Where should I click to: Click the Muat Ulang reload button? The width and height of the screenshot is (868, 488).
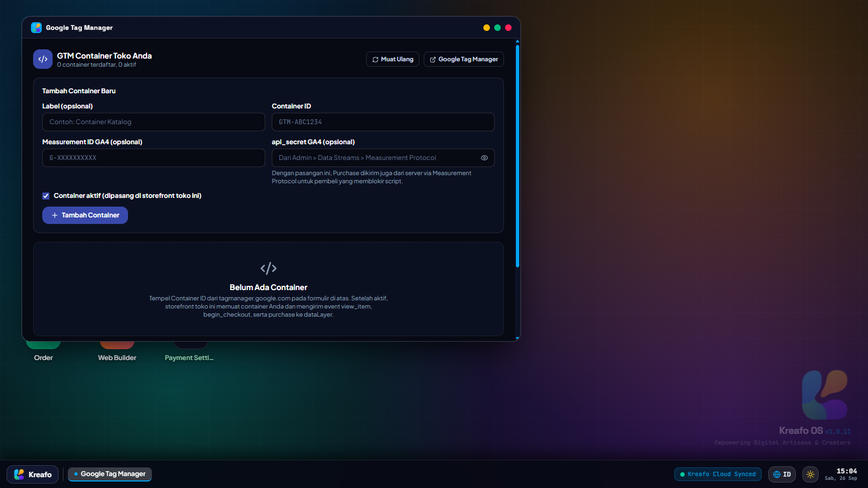393,59
